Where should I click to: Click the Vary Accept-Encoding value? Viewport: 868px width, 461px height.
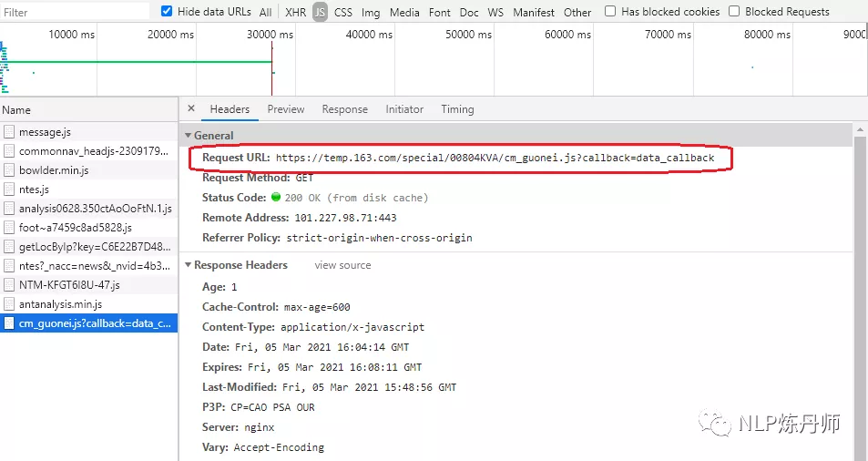click(x=279, y=447)
